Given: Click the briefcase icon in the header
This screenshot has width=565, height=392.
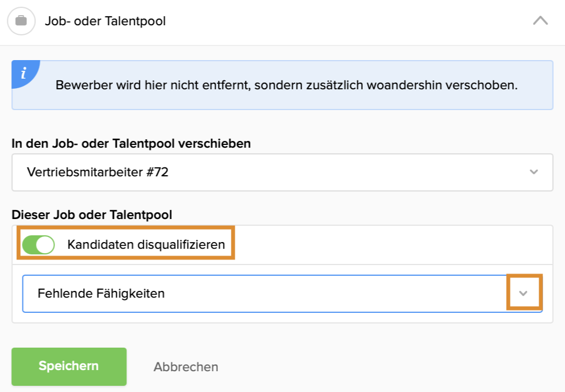Looking at the screenshot, I should pos(21,21).
